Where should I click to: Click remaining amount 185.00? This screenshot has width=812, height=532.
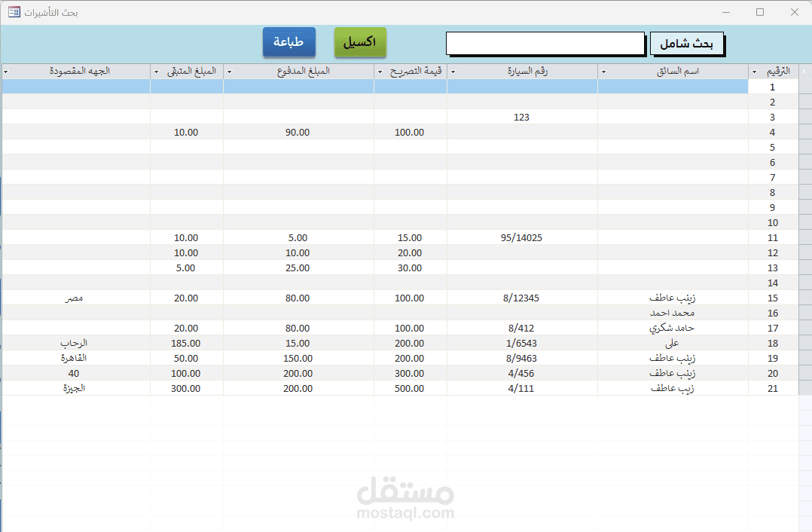187,343
